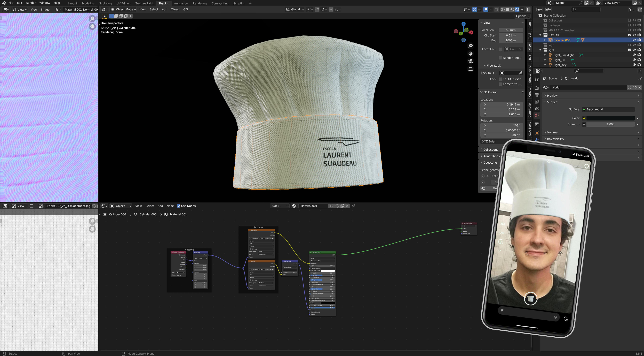
Task: Collapse the 3D Cursor panel
Action: click(490, 92)
